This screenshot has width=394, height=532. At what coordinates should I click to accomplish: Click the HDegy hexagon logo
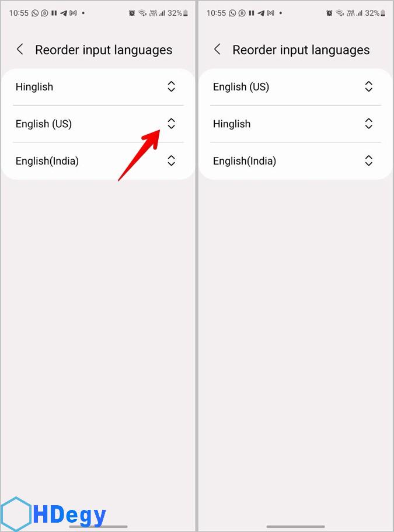coord(15,514)
